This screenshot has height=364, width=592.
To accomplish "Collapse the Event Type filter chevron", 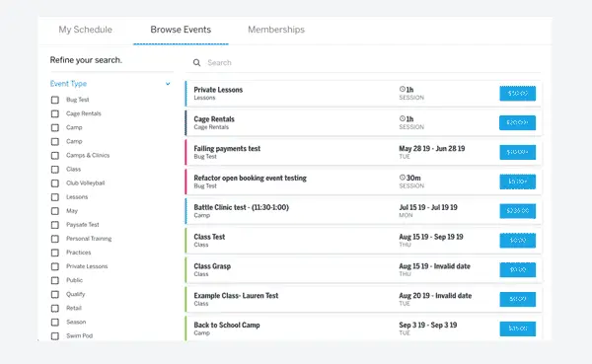I will (x=168, y=84).
